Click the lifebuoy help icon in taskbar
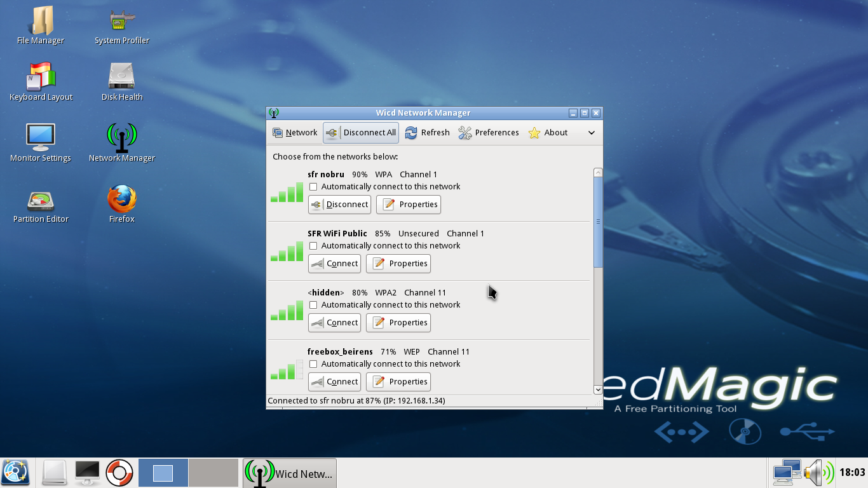868x488 pixels. (119, 473)
